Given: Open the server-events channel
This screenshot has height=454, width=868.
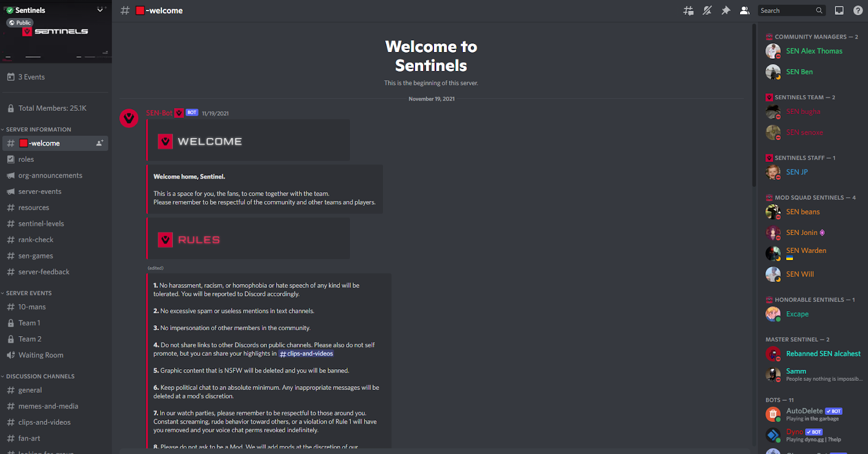Looking at the screenshot, I should pyautogui.click(x=55, y=191).
